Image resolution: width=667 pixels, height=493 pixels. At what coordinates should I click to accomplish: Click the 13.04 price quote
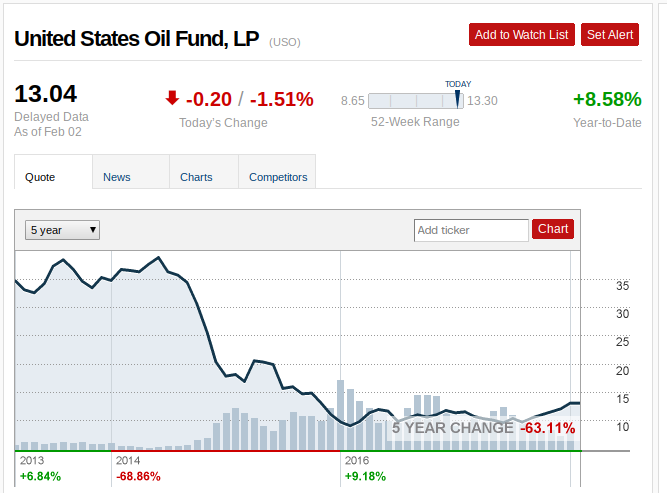point(46,94)
